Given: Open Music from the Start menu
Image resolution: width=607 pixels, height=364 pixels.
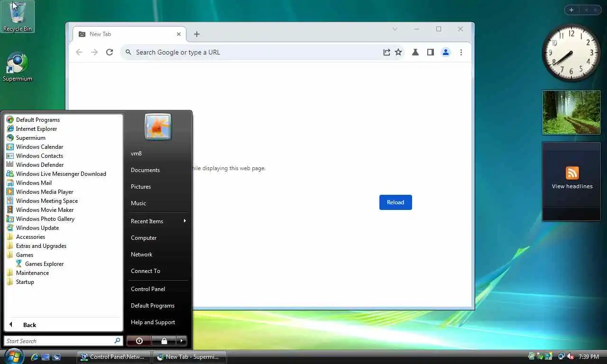Looking at the screenshot, I should pos(138,203).
